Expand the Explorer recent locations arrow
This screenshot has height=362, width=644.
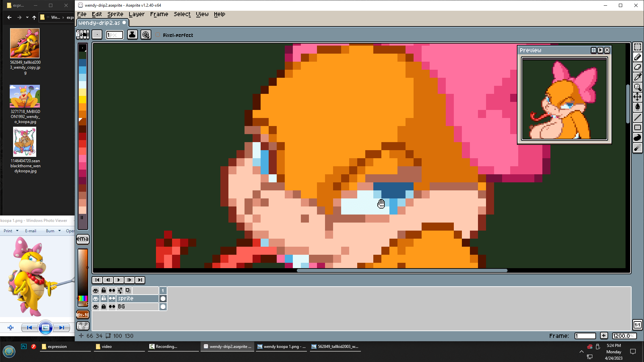coord(27,17)
